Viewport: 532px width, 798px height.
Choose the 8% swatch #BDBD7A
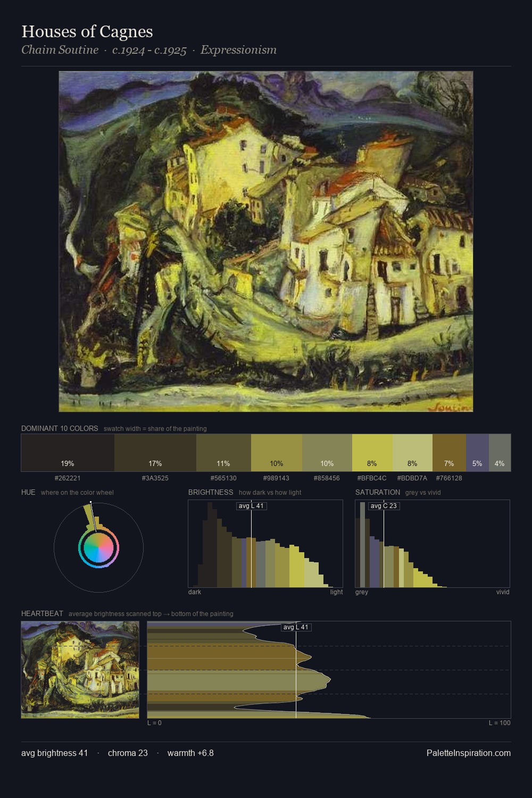[x=412, y=453]
